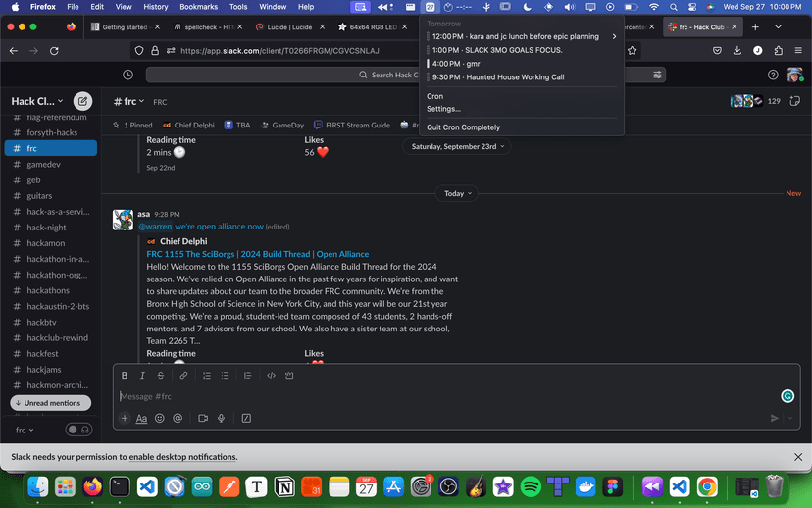Click the Message #frc input field
812x508 pixels.
[441, 396]
